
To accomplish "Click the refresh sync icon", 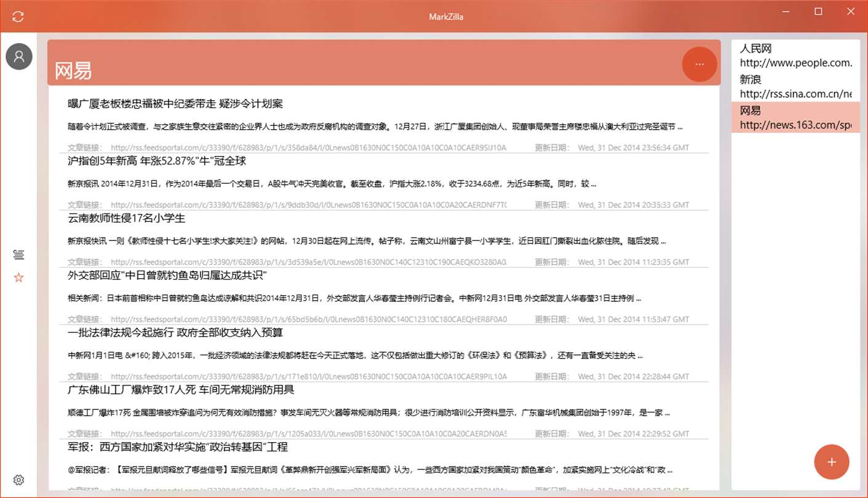I will [x=18, y=17].
